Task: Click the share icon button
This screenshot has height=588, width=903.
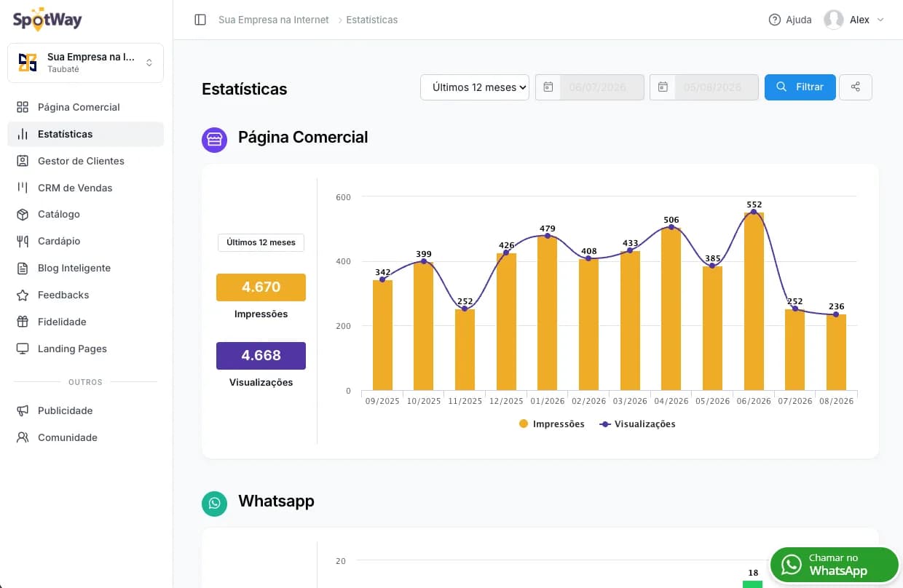Action: click(856, 87)
